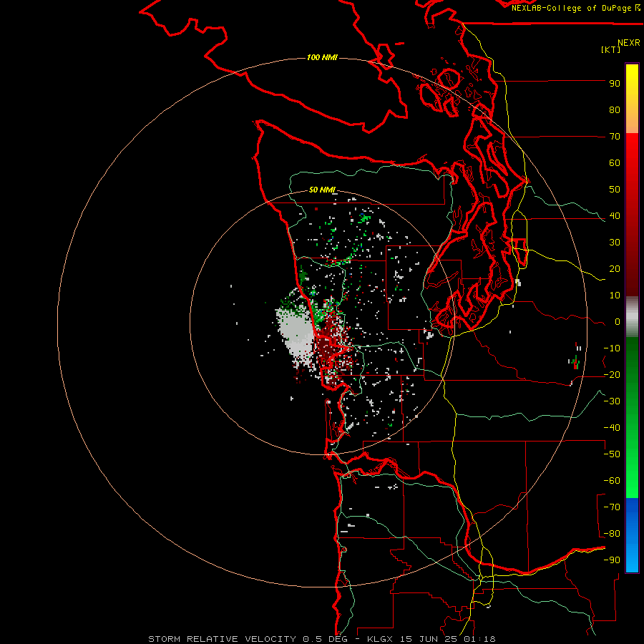Click the 50 NMI range ring label

(x=322, y=190)
